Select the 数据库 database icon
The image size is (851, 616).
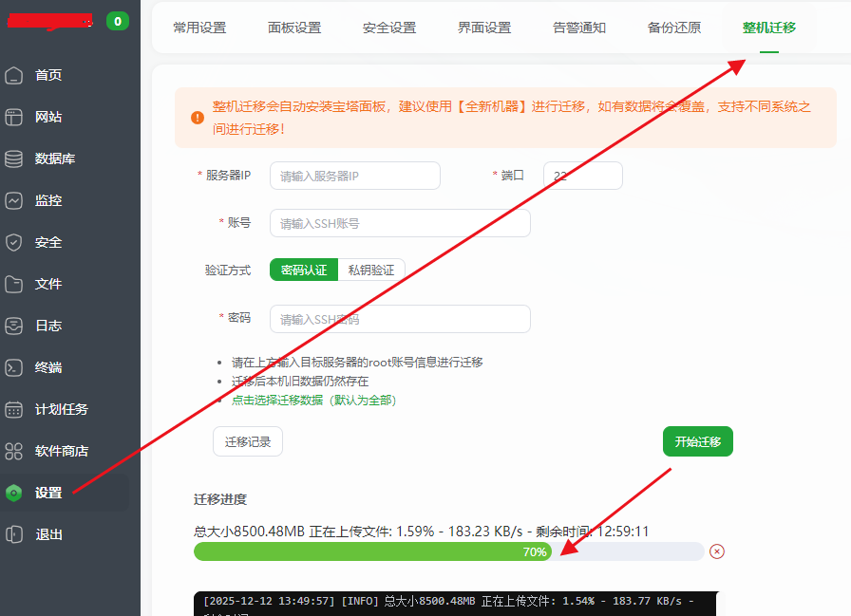[x=13, y=159]
